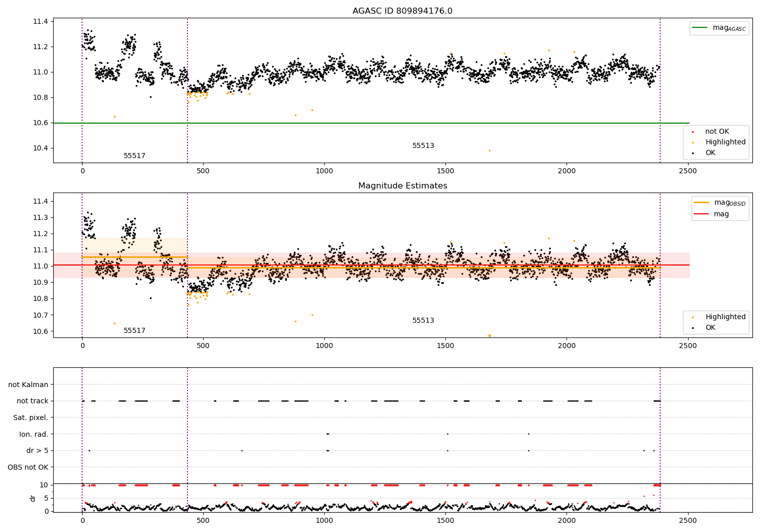The image size is (760, 532).
Task: Click the orange outlier point near 10.38 in the top plot
Action: (489, 150)
